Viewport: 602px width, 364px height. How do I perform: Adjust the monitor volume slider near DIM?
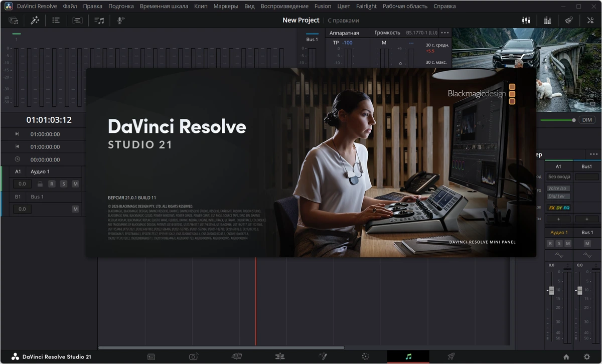[x=558, y=120]
